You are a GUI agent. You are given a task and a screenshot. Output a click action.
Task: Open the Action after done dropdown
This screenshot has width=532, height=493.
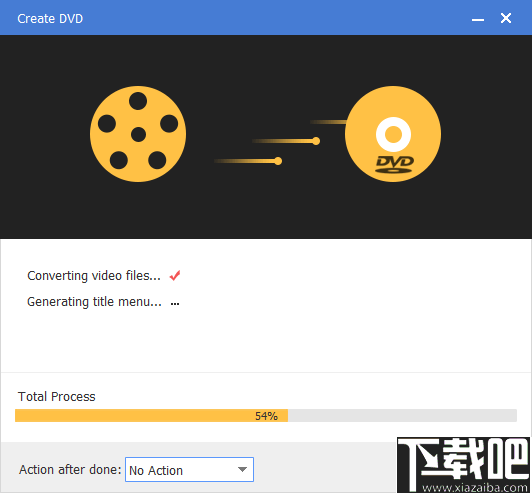coord(189,470)
